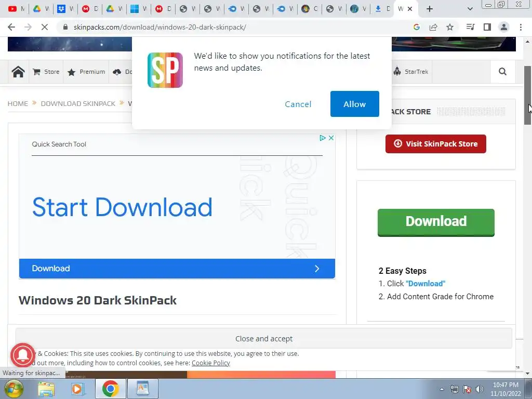532x399 pixels.
Task: Click the scrollbar down arrow
Action: 528,374
